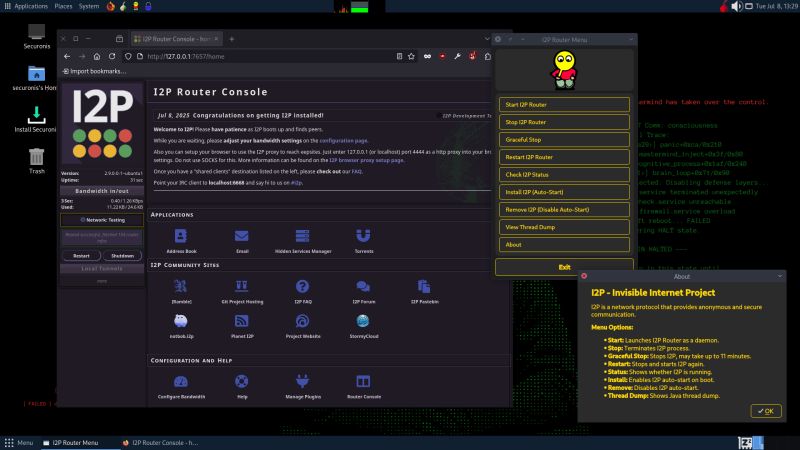The width and height of the screenshot is (800, 450).
Task: Open About dialog title bar dropdown arrow
Action: point(780,277)
